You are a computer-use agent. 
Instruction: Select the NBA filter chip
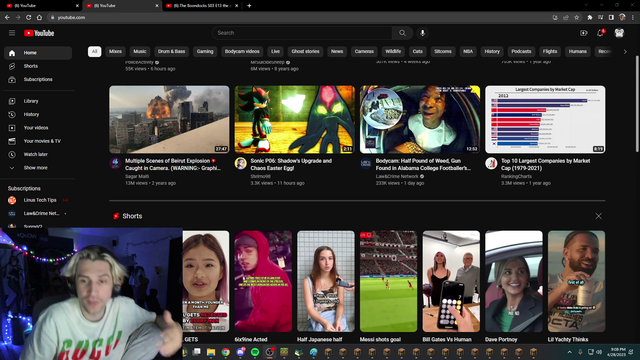[x=468, y=51]
